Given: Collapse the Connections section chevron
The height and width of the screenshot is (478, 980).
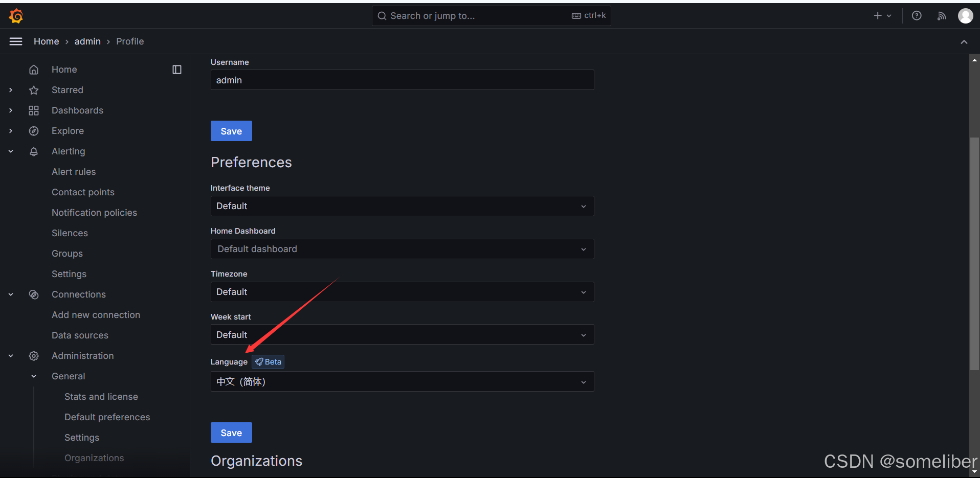Looking at the screenshot, I should pyautogui.click(x=11, y=294).
